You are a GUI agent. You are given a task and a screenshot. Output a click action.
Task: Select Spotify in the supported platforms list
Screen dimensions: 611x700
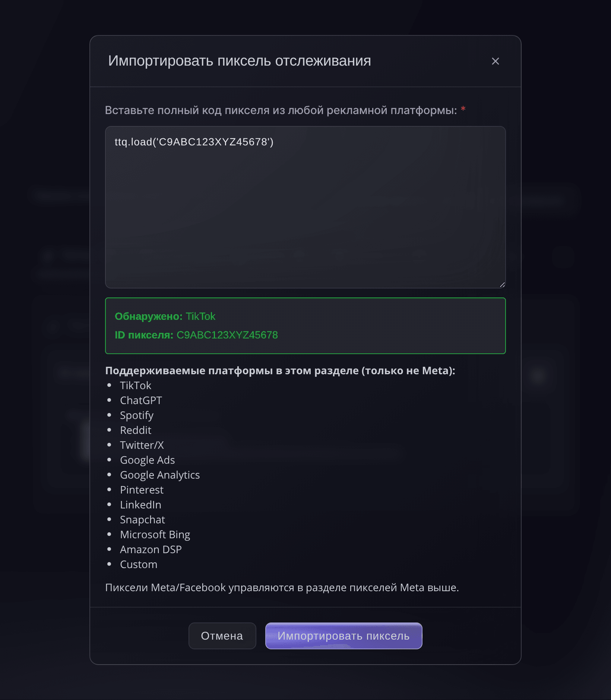pos(137,415)
